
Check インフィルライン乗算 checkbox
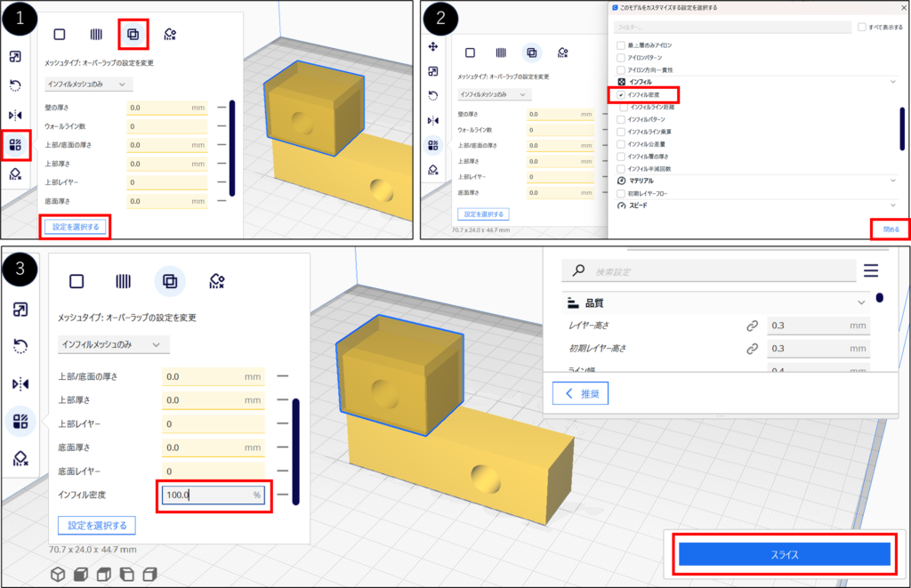[621, 132]
